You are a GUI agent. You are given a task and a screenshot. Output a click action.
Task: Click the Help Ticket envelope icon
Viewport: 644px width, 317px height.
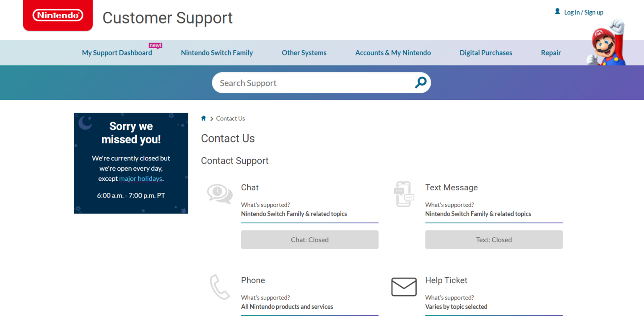point(404,287)
